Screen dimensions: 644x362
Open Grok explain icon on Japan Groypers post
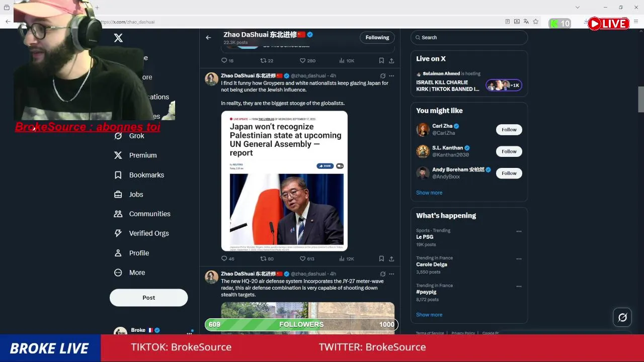(383, 76)
